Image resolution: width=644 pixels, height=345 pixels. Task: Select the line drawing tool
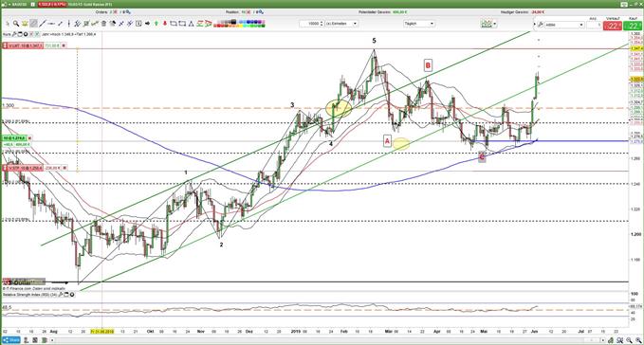click(43, 24)
